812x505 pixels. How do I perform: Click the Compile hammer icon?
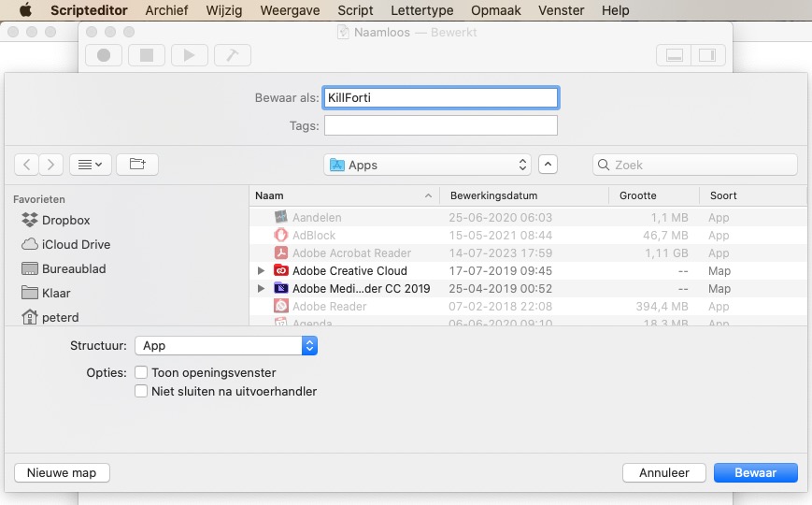click(232, 55)
